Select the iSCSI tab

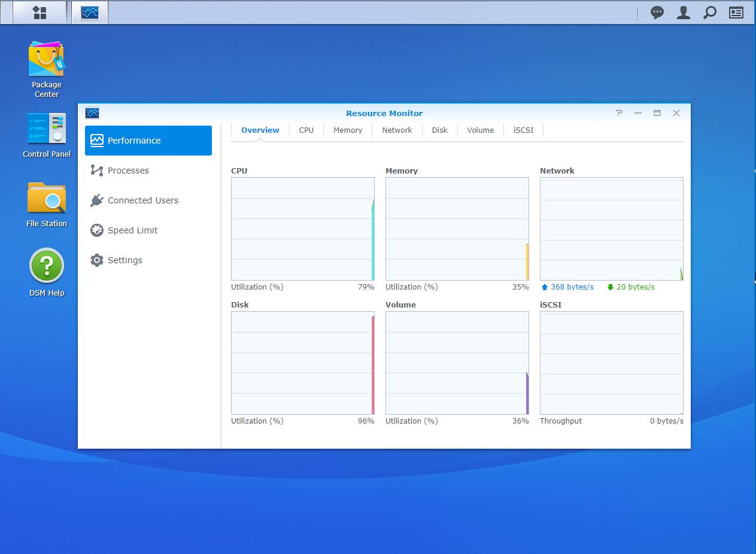pos(523,130)
